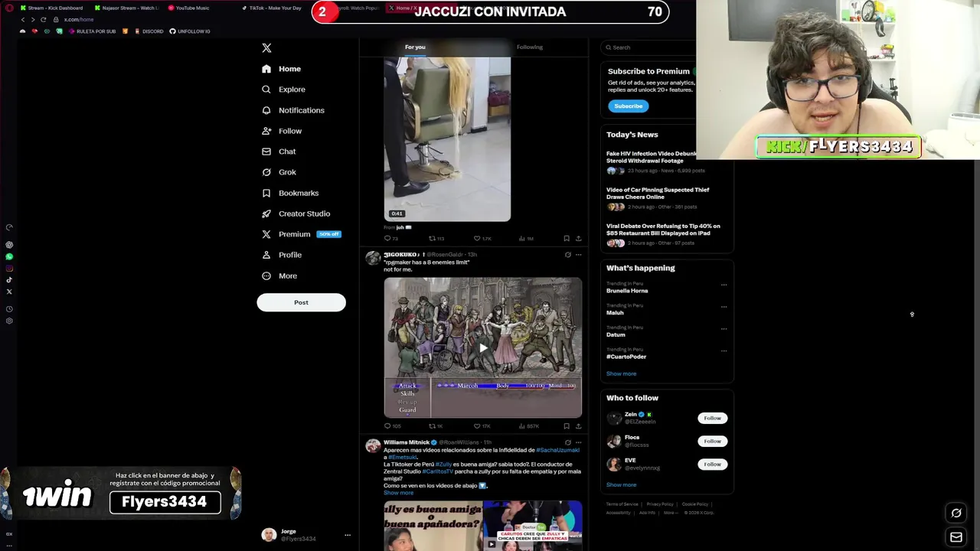Viewport: 980px width, 551px height.
Task: Open Home from the X sidebar
Action: (x=281, y=69)
